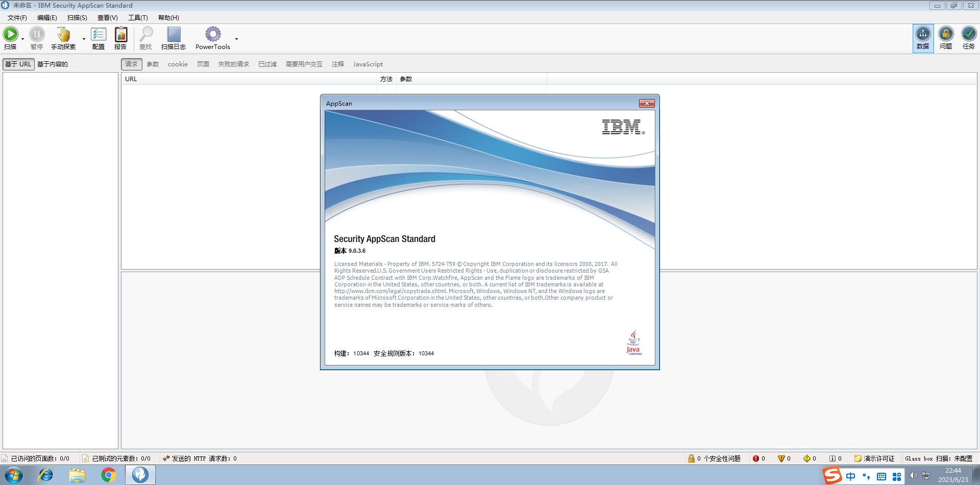Switch to the 已过滤 tab

267,64
